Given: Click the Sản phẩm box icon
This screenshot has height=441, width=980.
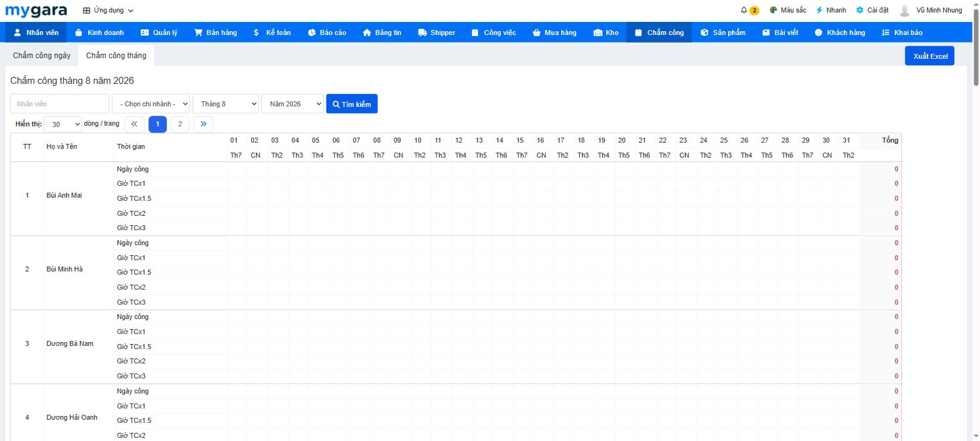Looking at the screenshot, I should [x=704, y=33].
